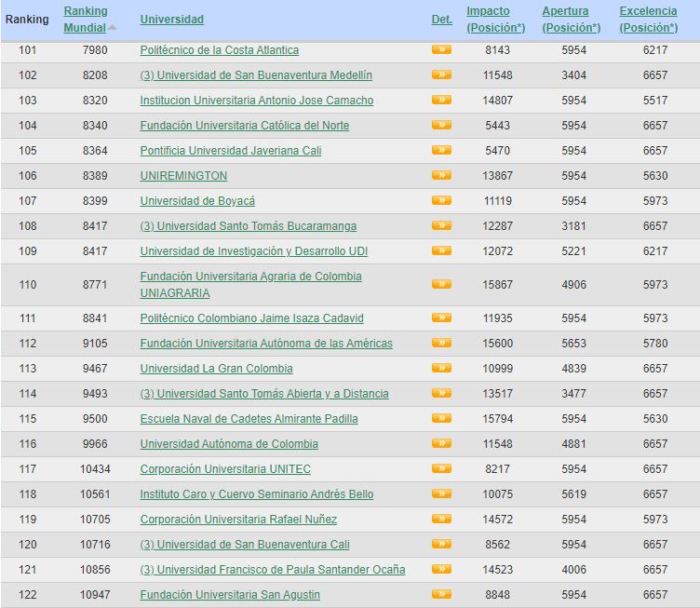Click details arrow for Santo Tomás Abierta y a Distancia
The image size is (700, 608).
(x=441, y=393)
